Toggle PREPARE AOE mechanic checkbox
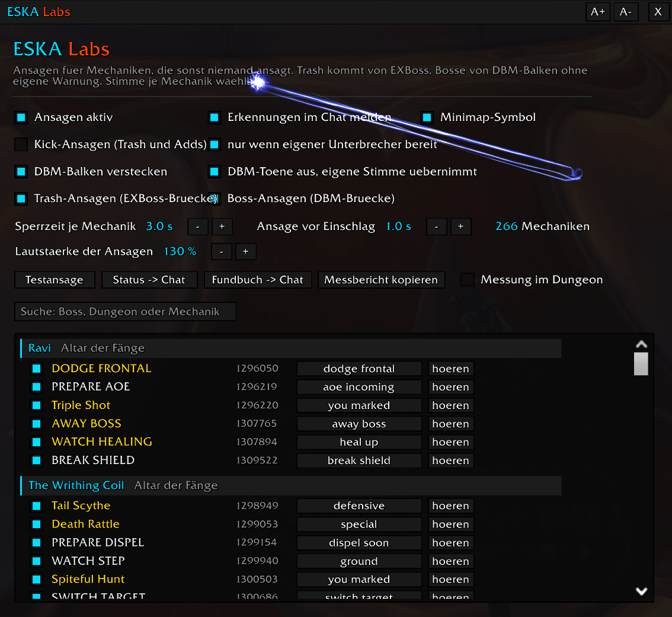This screenshot has height=617, width=672. pyautogui.click(x=36, y=387)
